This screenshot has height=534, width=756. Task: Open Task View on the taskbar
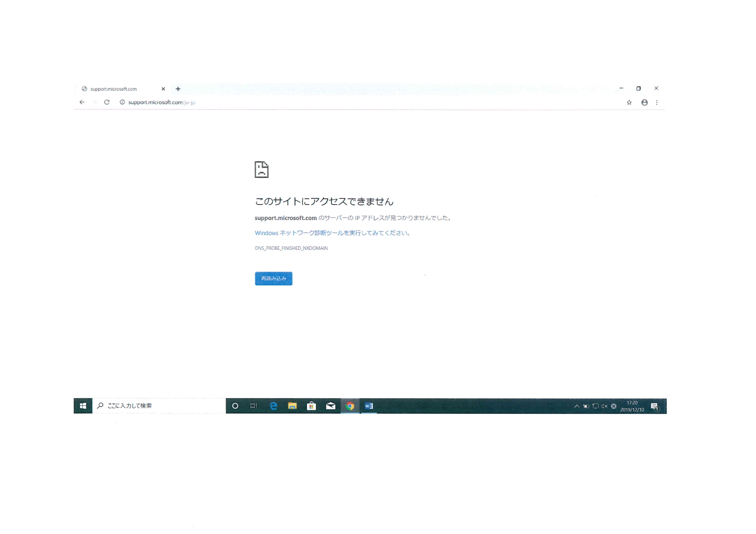pos(254,406)
